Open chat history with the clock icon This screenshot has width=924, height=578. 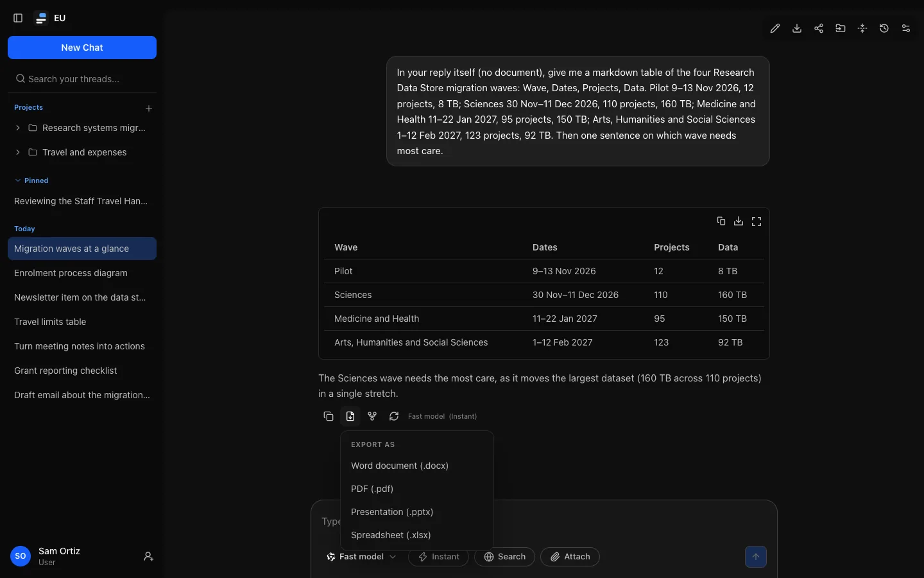pyautogui.click(x=884, y=28)
